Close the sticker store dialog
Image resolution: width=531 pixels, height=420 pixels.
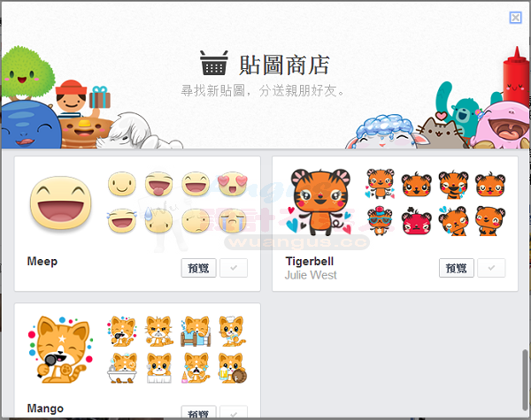[515, 18]
